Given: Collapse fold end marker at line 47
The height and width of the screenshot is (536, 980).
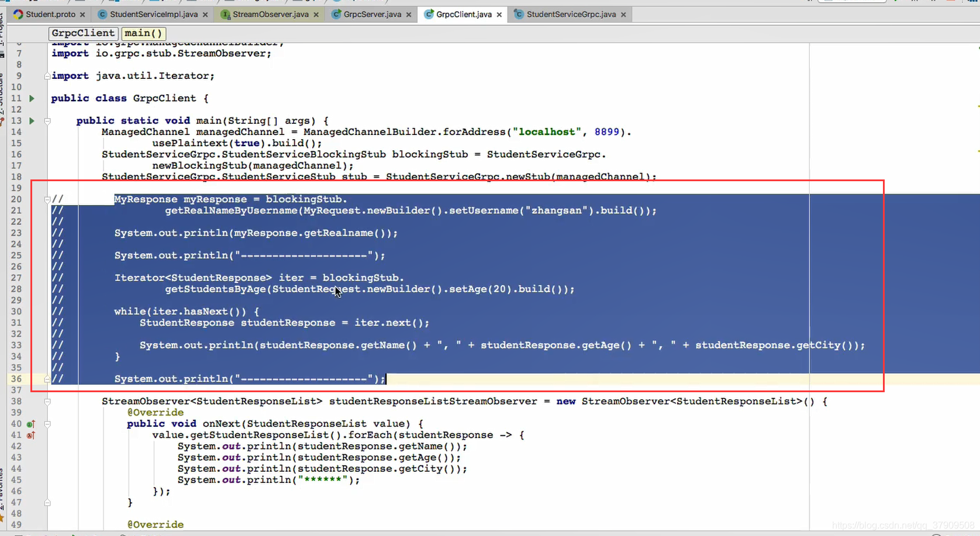Looking at the screenshot, I should [47, 503].
